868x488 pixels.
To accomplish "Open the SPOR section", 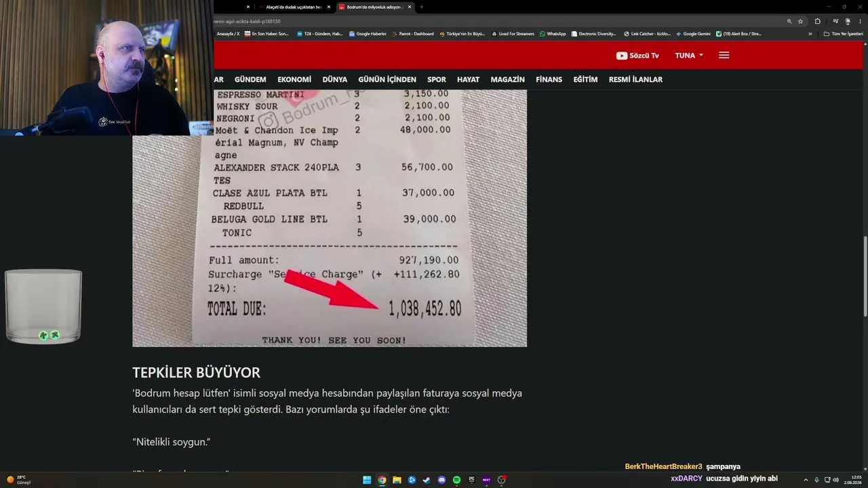I will [437, 79].
